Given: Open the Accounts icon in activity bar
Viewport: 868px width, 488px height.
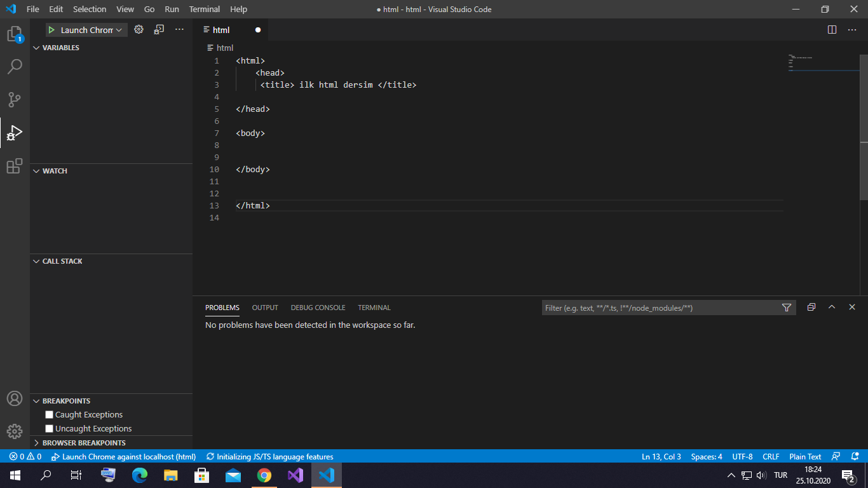Looking at the screenshot, I should (14, 398).
